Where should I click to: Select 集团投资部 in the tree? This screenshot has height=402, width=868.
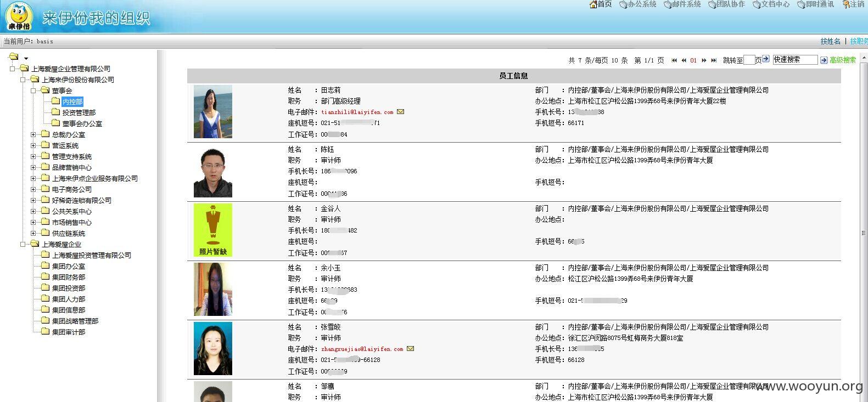click(x=69, y=288)
